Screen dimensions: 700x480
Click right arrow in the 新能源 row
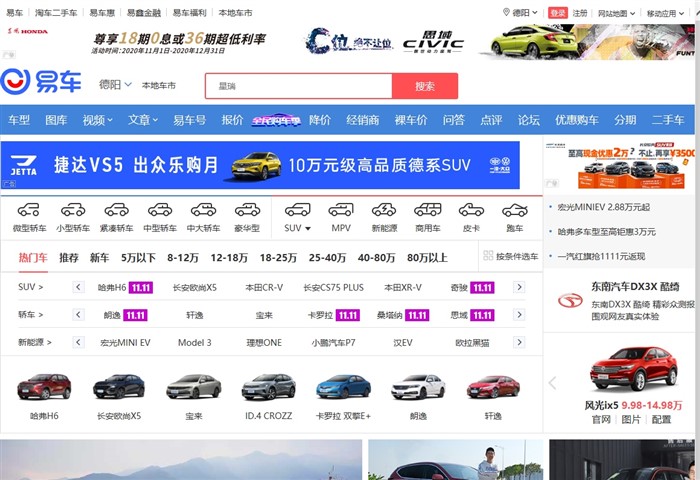point(519,342)
